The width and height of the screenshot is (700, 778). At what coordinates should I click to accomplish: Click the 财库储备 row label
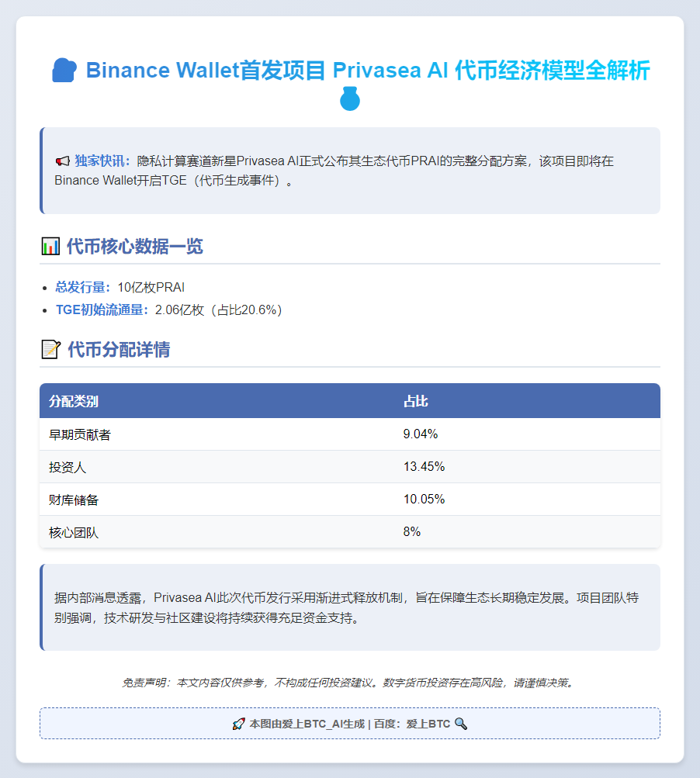click(x=74, y=500)
